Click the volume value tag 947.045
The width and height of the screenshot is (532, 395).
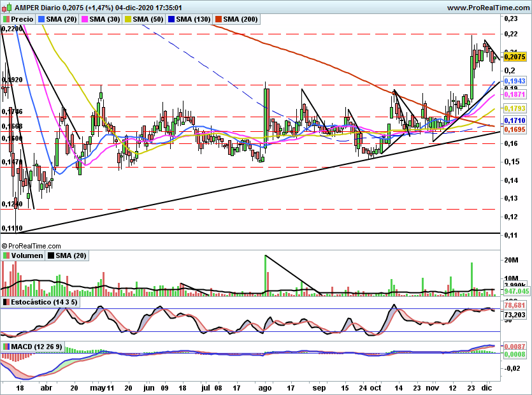tap(517, 291)
